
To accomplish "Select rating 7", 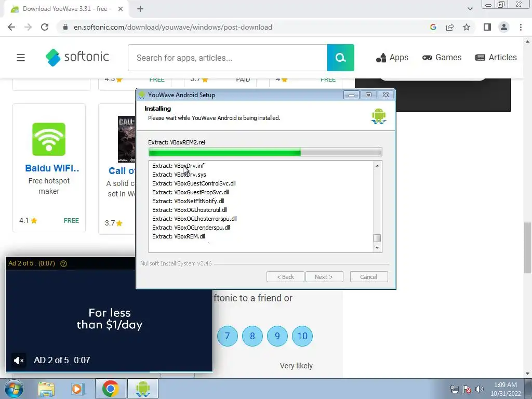I will (x=228, y=336).
